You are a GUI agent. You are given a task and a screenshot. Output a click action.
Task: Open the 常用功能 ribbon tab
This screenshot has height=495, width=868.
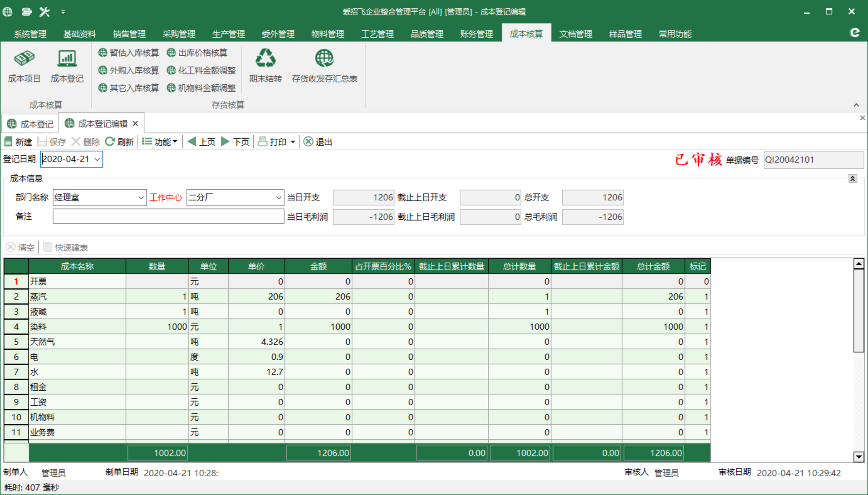tap(675, 34)
